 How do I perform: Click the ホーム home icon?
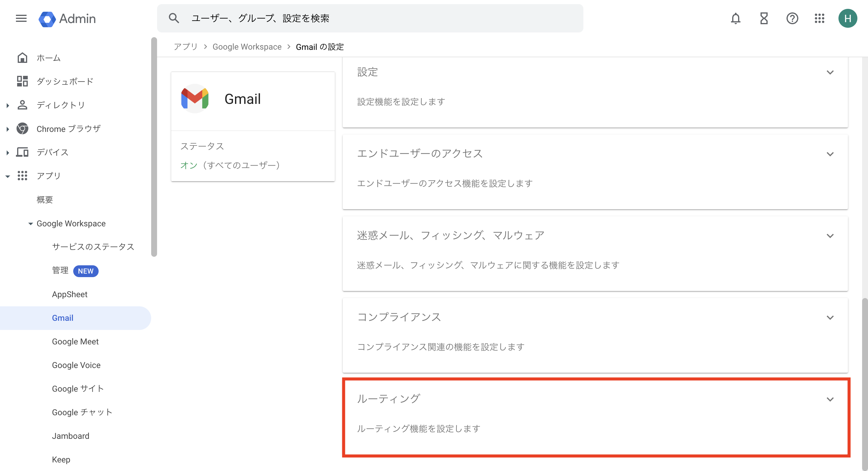pyautogui.click(x=22, y=58)
